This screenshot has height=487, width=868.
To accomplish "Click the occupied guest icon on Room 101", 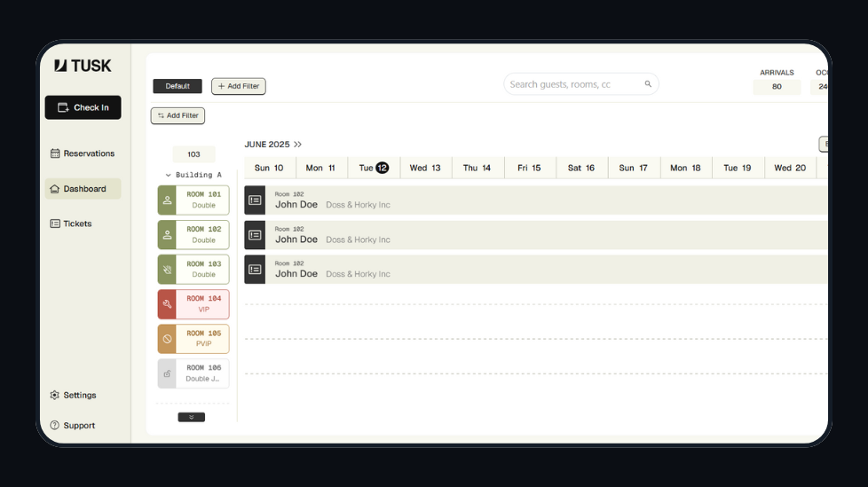I will point(167,200).
